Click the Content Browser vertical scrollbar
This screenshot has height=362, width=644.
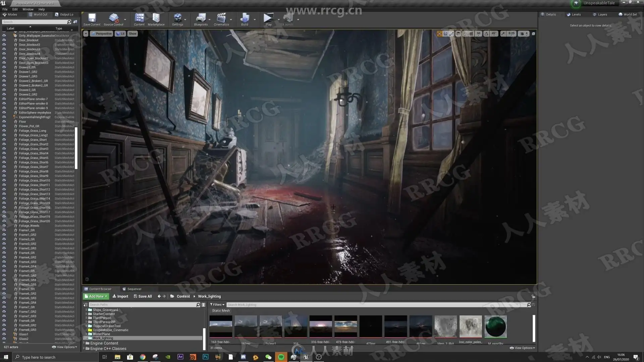pyautogui.click(x=534, y=328)
